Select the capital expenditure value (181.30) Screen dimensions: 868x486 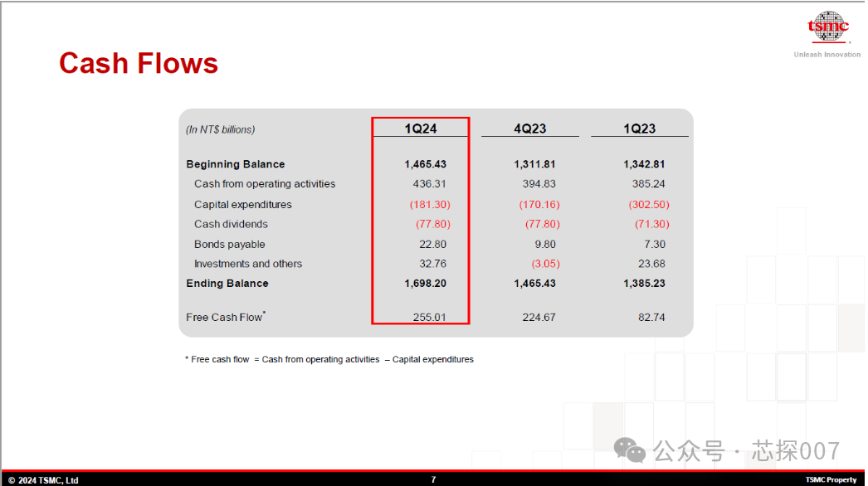(x=430, y=204)
